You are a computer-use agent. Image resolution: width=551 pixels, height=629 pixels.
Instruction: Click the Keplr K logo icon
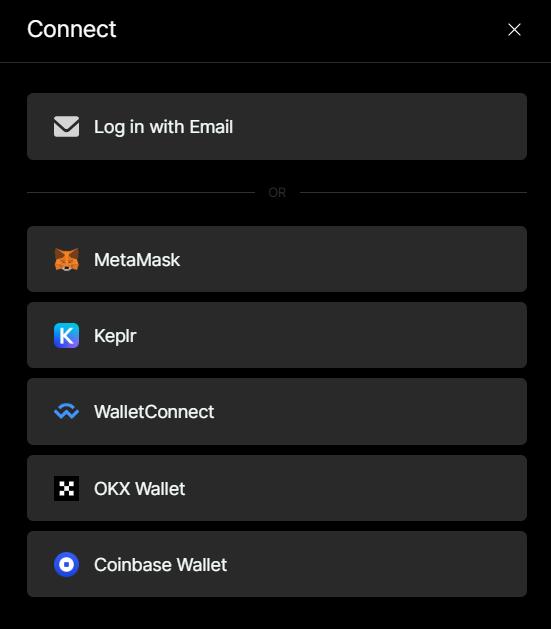click(x=67, y=335)
